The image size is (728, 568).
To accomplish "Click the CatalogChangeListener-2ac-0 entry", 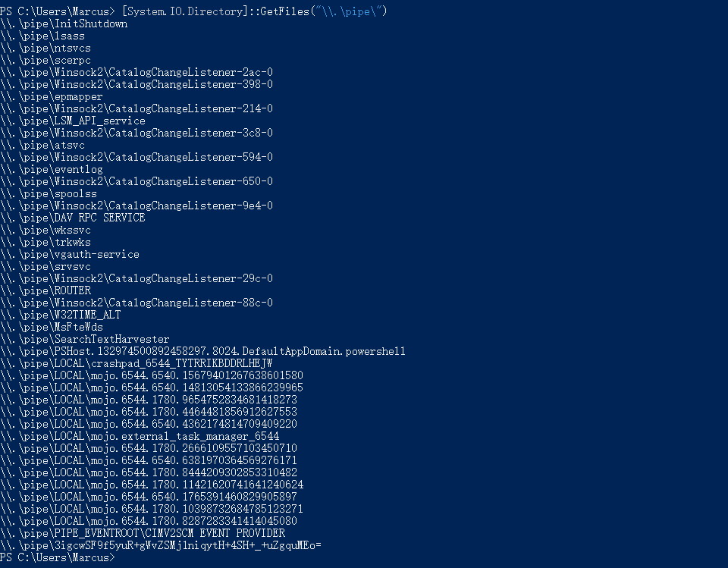I will pyautogui.click(x=136, y=72).
